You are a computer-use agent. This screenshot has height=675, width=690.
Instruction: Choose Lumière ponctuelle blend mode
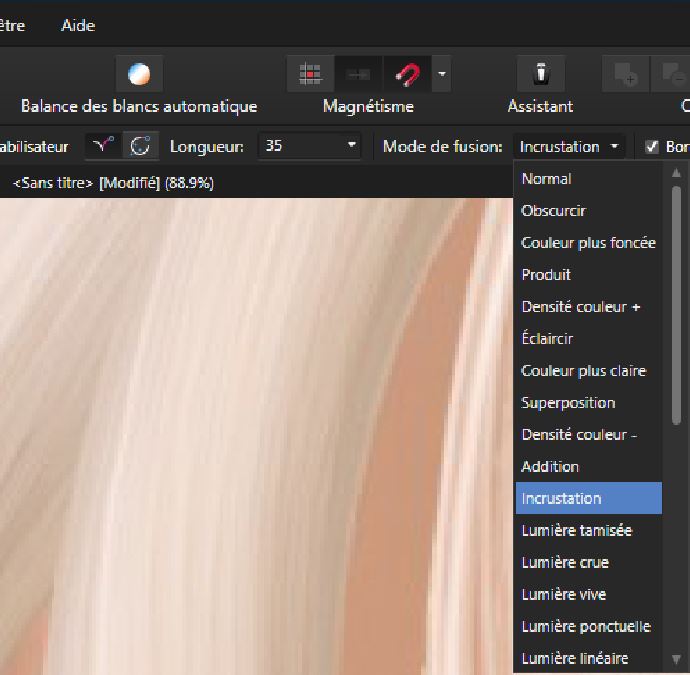coord(588,626)
